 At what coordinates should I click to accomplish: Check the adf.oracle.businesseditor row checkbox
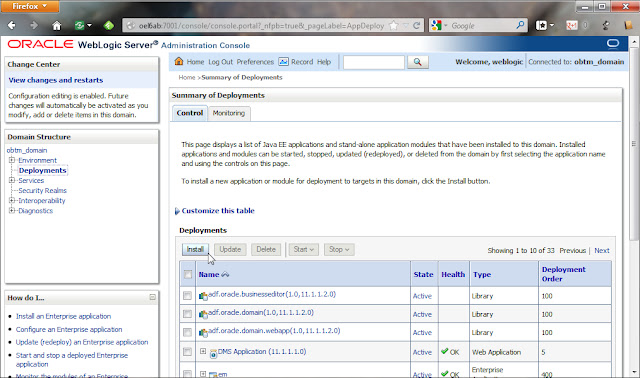(x=187, y=295)
